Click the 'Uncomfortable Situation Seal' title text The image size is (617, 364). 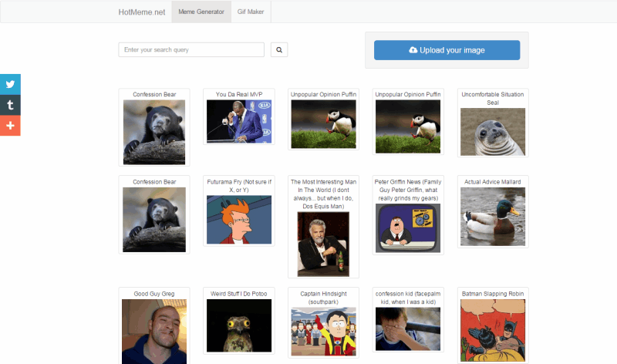(x=493, y=99)
